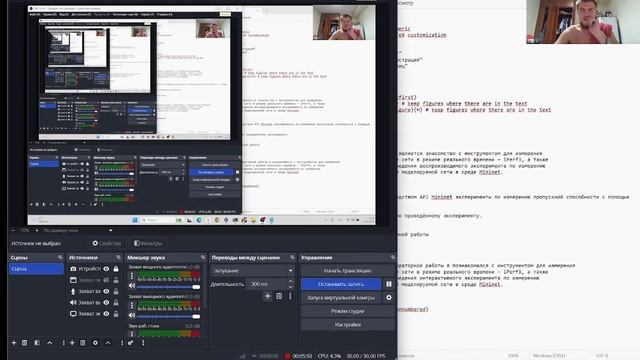This screenshot has height=360, width=640.
Task: Click the Свойства source button
Action: tap(107, 243)
